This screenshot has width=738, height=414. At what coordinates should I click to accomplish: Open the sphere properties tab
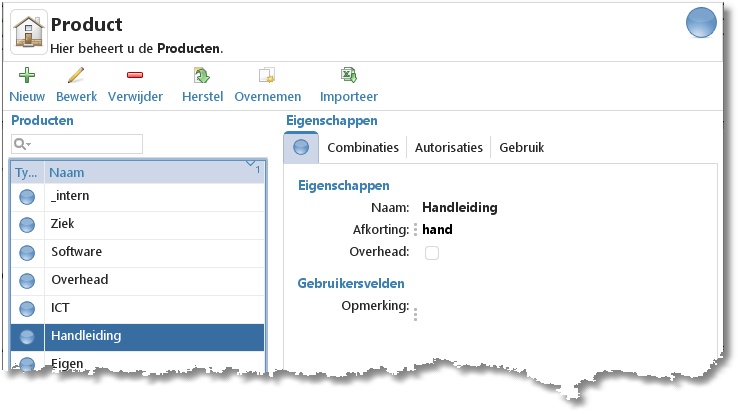click(301, 148)
